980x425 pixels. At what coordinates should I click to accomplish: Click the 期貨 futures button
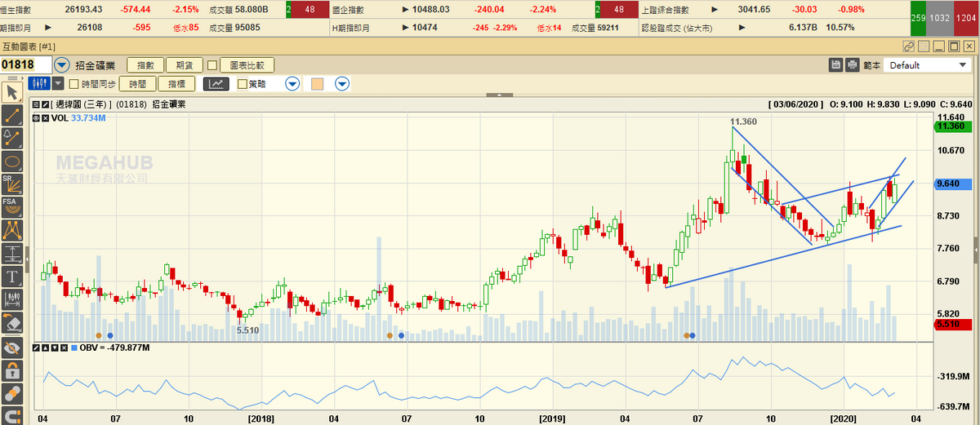(185, 65)
